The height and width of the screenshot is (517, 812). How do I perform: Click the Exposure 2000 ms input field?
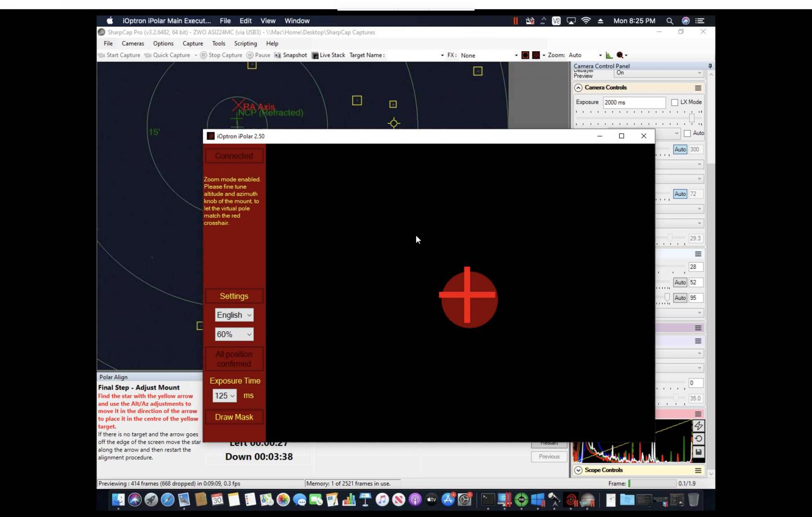click(634, 102)
